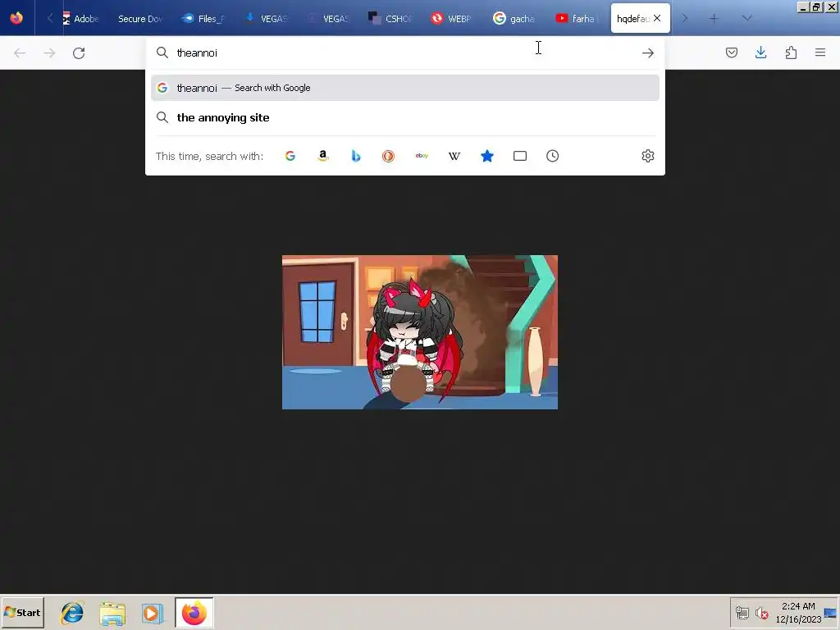This screenshot has width=840, height=630.
Task: Open Windows Media Player from taskbar
Action: click(152, 614)
